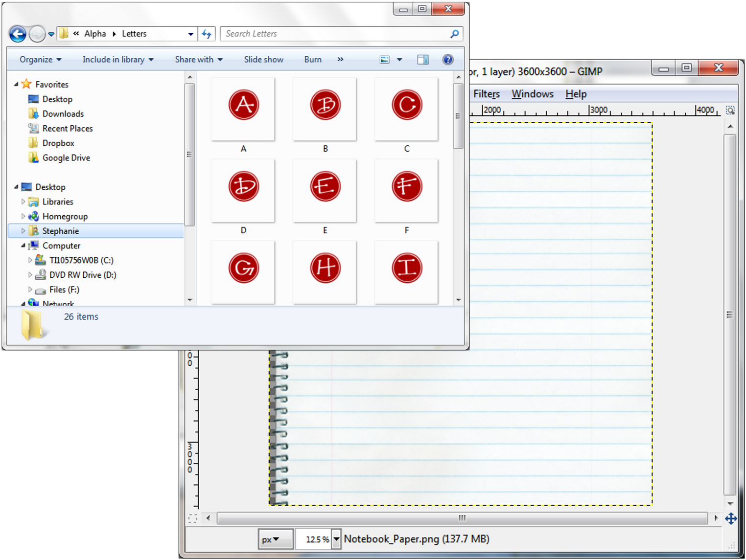This screenshot has height=560, width=746.
Task: Click the Slide show button
Action: [x=263, y=60]
